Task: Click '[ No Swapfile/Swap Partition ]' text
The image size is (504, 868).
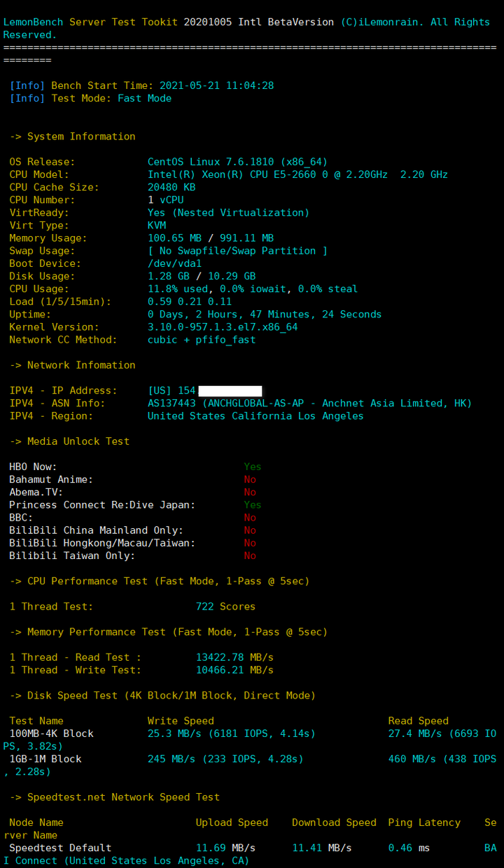Action: pos(237,251)
